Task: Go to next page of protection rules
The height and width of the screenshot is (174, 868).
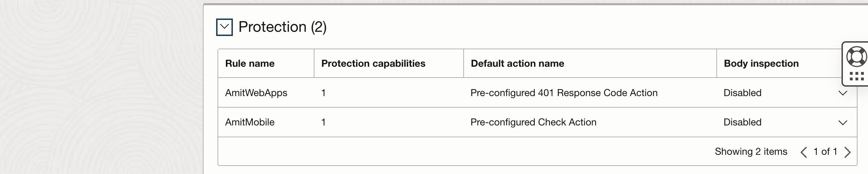Action: [848, 152]
